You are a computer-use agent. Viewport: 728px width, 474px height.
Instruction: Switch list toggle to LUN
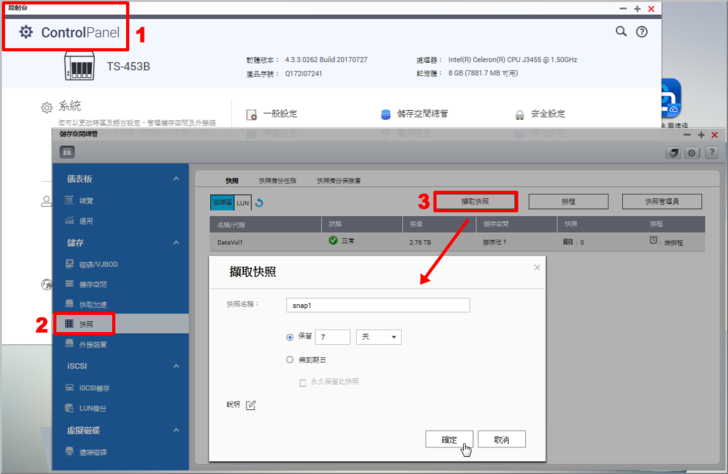coord(243,203)
